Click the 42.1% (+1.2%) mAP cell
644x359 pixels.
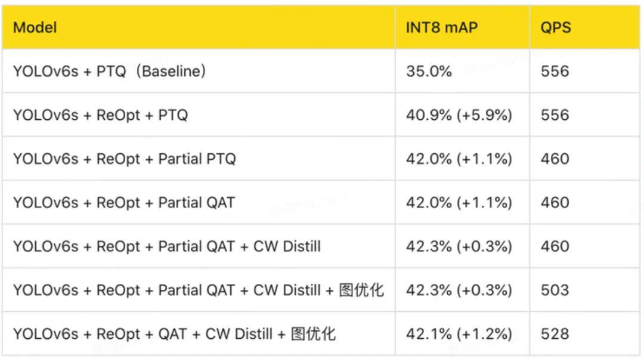pos(459,334)
